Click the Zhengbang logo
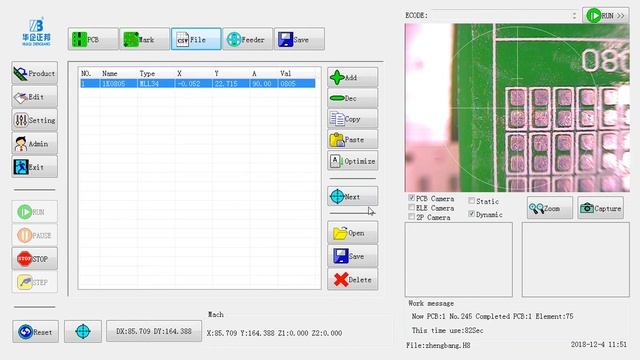The image size is (640, 360). pos(36,31)
